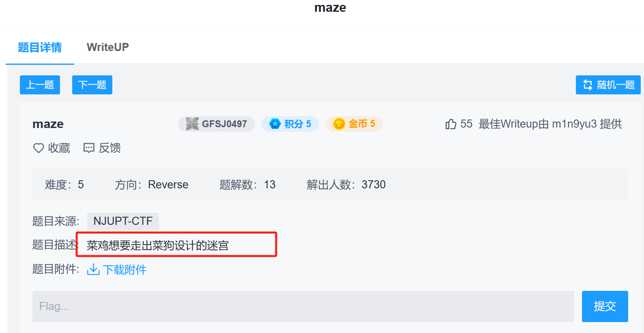Click the shuffle icon on random button

[588, 85]
